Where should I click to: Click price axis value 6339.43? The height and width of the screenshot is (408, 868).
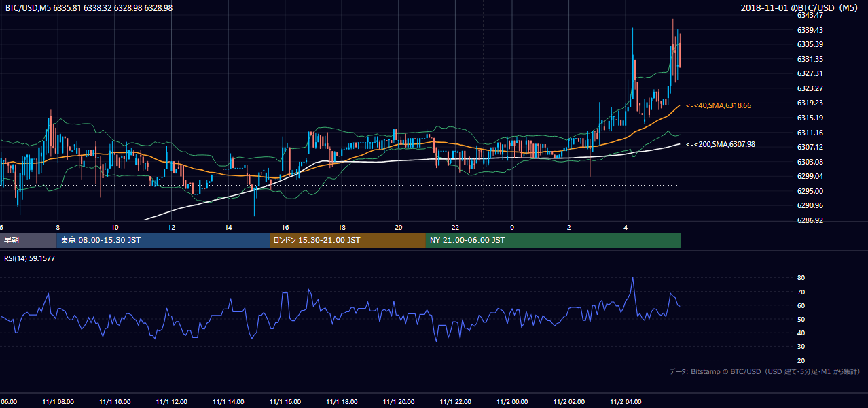coord(810,30)
